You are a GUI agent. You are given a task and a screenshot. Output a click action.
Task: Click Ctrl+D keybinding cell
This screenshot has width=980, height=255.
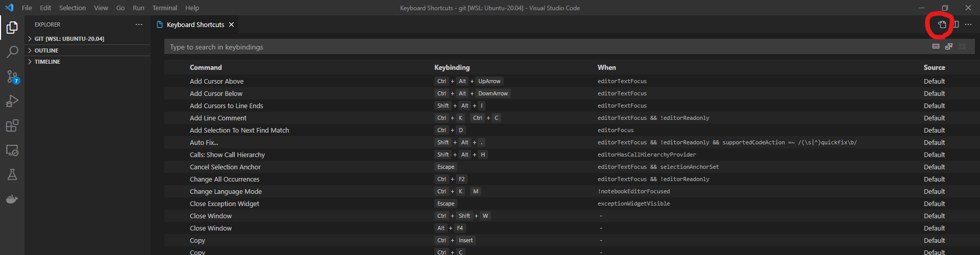tap(450, 130)
